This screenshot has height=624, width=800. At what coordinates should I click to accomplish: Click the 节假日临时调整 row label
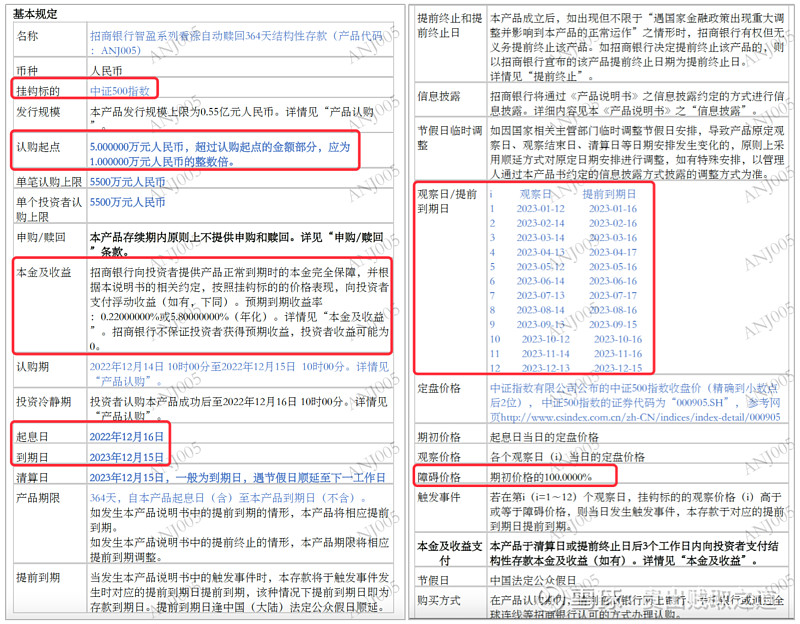[x=449, y=138]
